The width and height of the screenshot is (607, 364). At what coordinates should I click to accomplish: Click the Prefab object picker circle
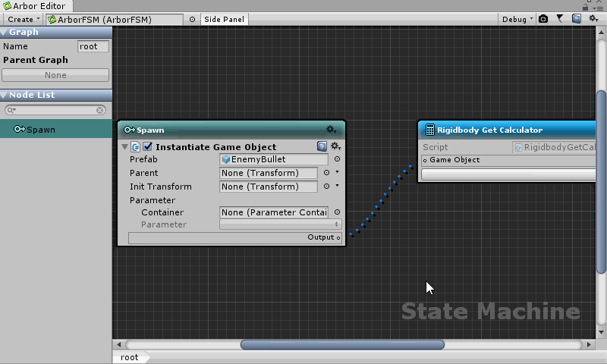(337, 160)
